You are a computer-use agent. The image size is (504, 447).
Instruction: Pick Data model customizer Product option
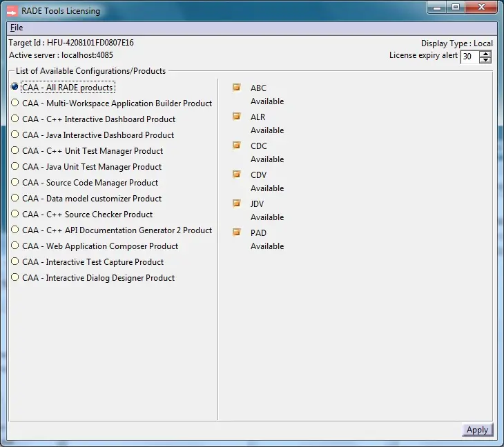click(14, 198)
